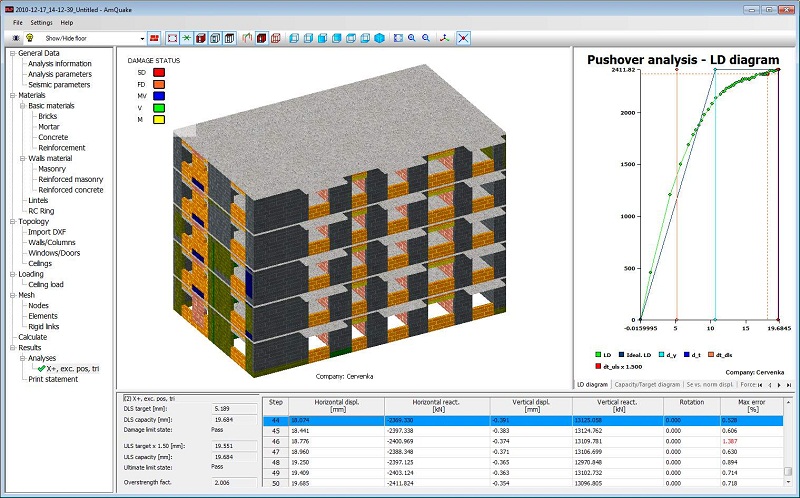Click the red wireframe cube icon
This screenshot has height=498, width=800.
point(276,38)
